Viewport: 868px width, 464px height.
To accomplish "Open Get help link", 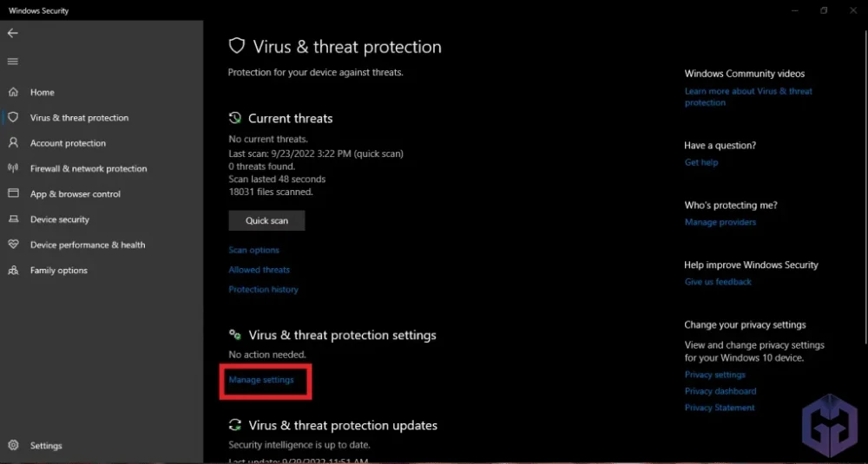I will tap(701, 162).
